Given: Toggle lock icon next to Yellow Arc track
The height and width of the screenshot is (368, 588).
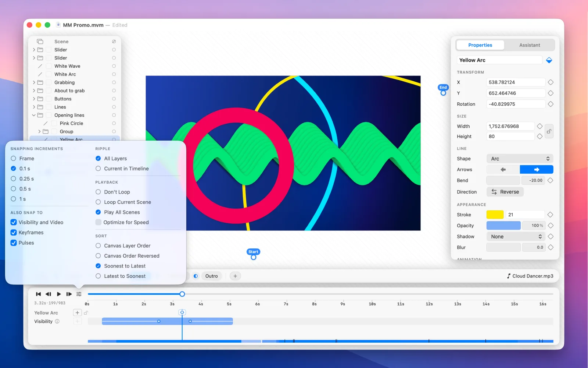Looking at the screenshot, I should coord(86,313).
